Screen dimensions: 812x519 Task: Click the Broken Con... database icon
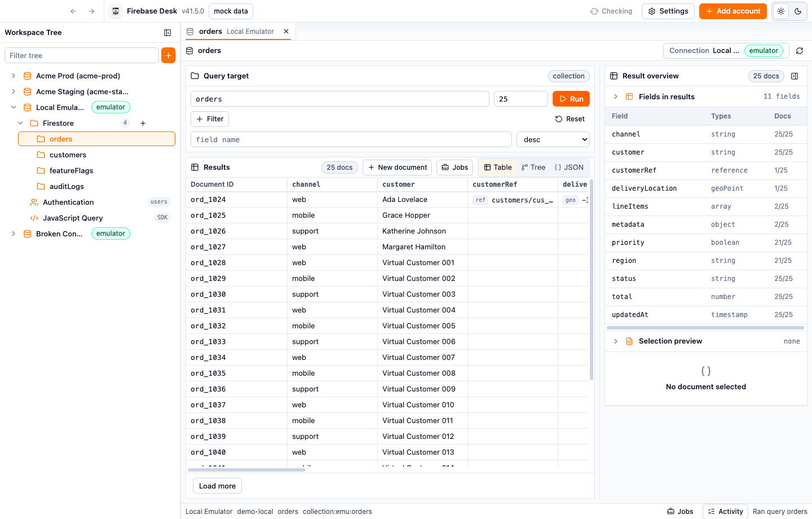pyautogui.click(x=27, y=234)
